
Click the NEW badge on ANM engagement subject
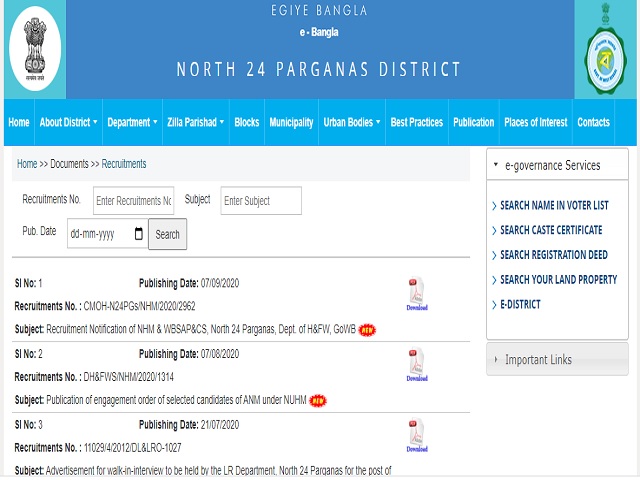click(318, 401)
